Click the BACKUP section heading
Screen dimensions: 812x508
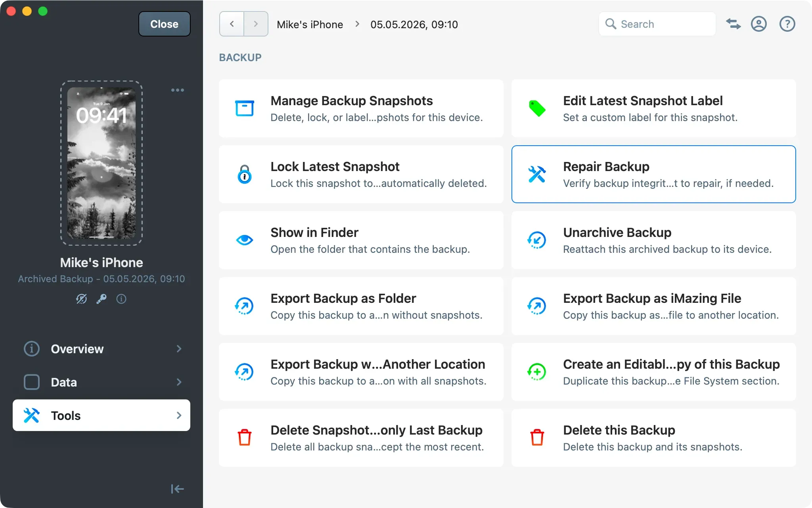[x=240, y=58]
